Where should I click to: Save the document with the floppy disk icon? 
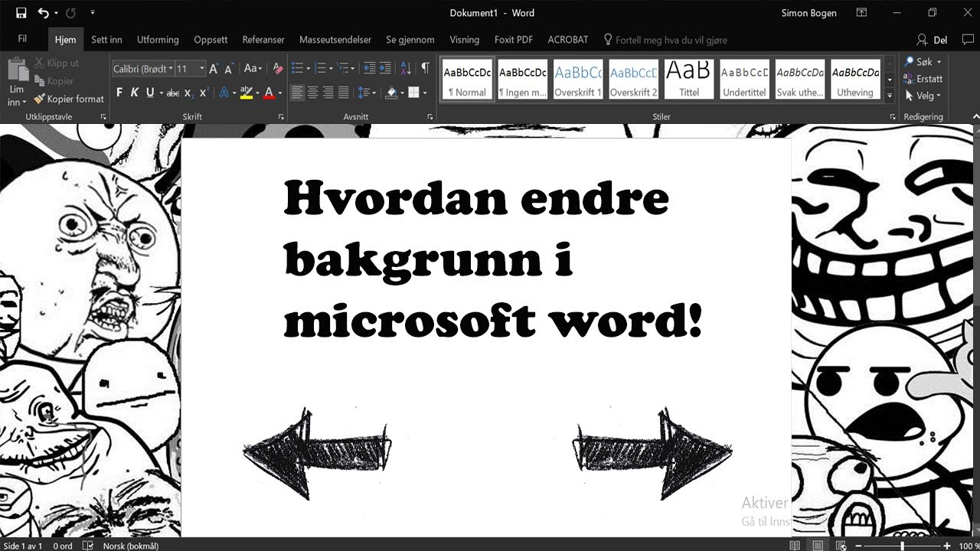point(21,13)
